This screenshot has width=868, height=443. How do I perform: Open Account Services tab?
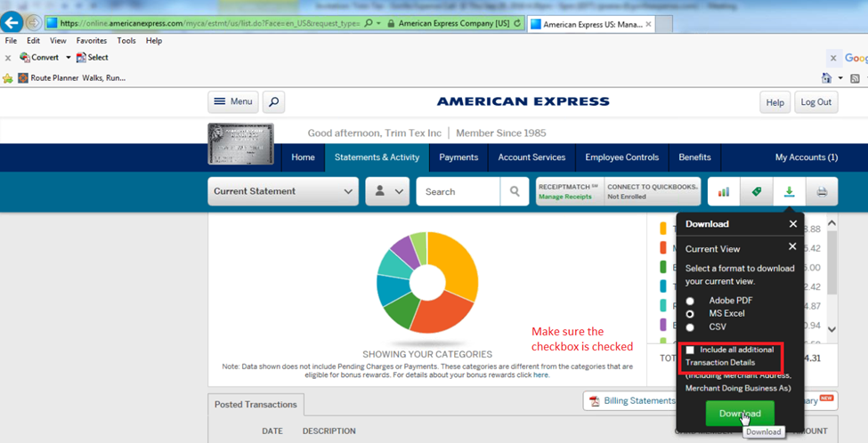(531, 157)
